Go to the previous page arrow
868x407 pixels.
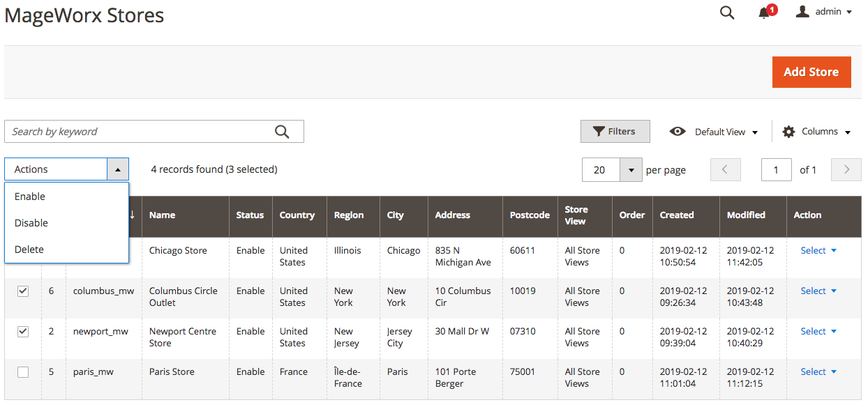pos(725,169)
